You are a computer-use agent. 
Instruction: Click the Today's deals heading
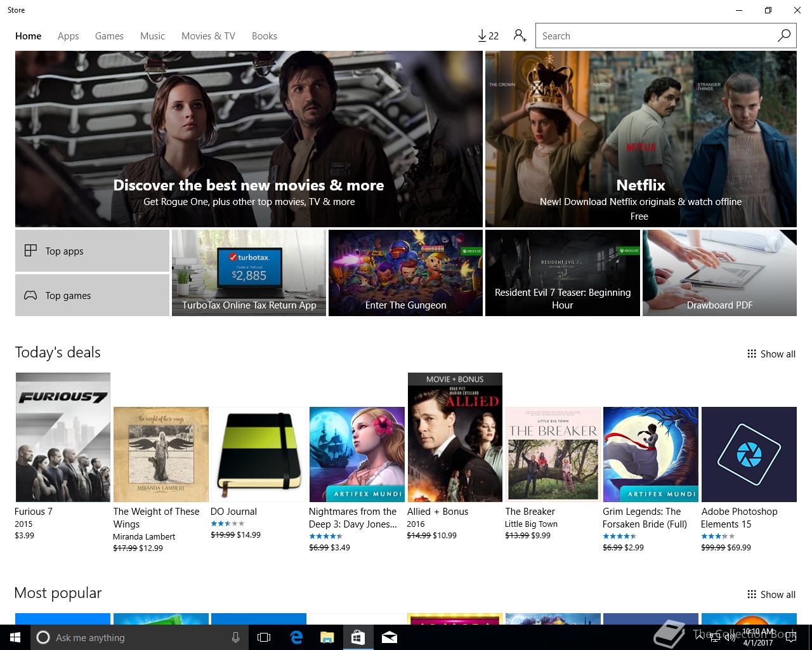58,352
